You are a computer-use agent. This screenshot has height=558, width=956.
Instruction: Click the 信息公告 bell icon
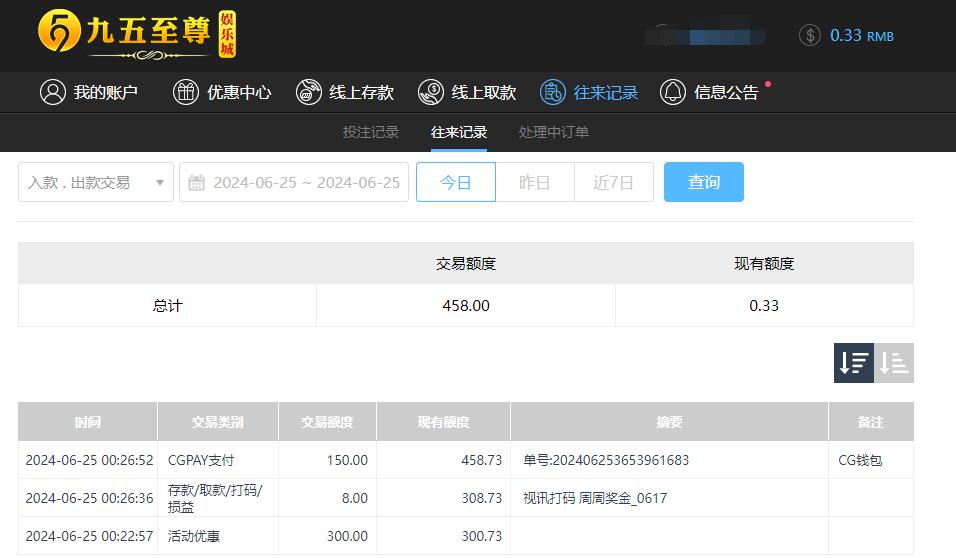(672, 92)
